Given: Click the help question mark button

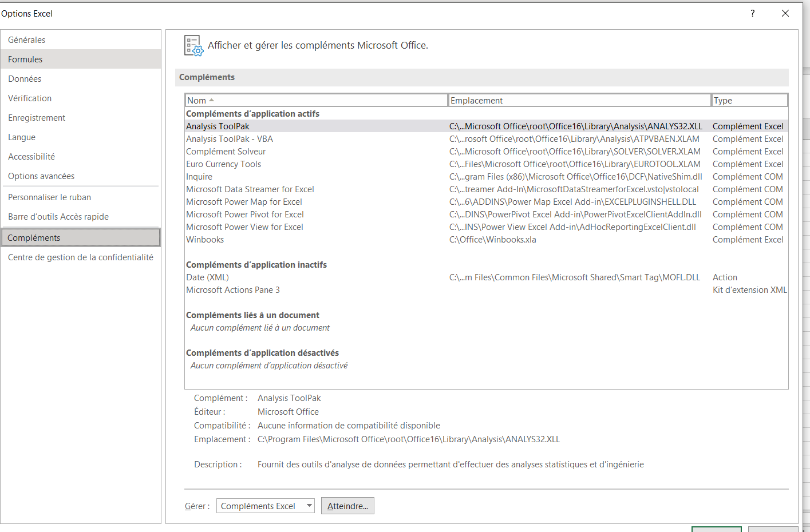Looking at the screenshot, I should click(x=752, y=13).
